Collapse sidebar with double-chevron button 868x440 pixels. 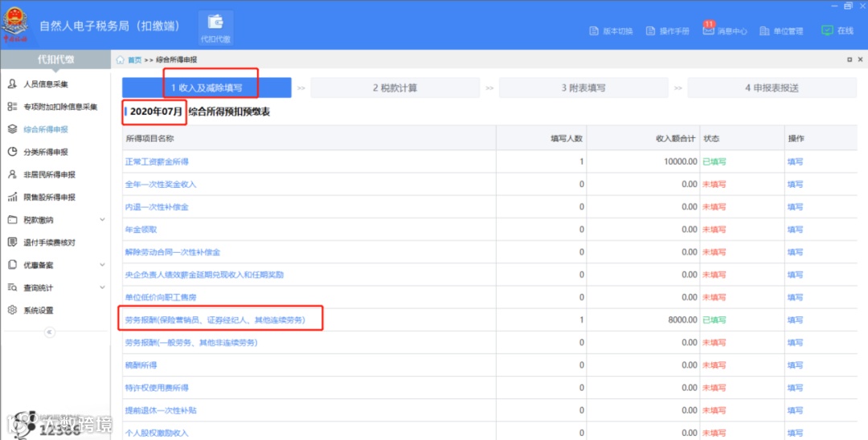tap(49, 332)
